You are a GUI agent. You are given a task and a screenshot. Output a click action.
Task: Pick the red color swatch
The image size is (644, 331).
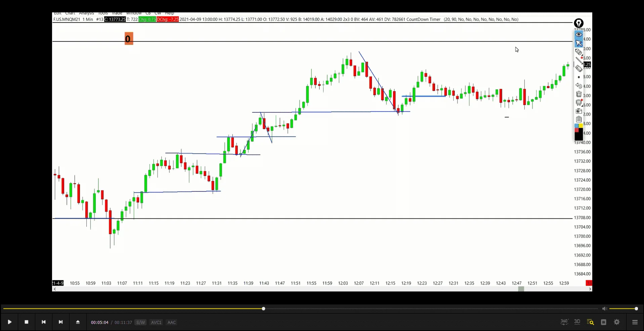pos(576,130)
